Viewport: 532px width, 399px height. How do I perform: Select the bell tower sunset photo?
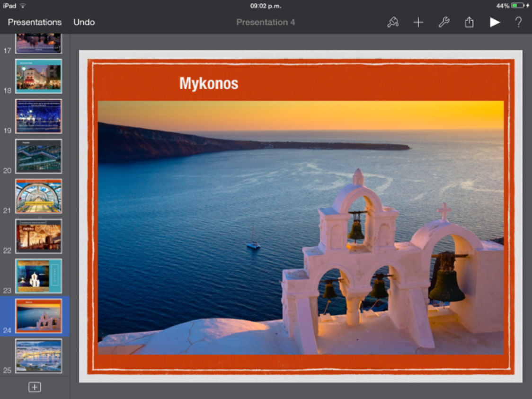click(301, 227)
